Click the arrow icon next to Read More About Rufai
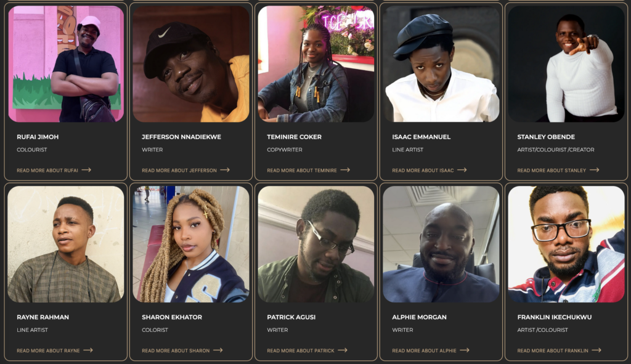 (86, 170)
